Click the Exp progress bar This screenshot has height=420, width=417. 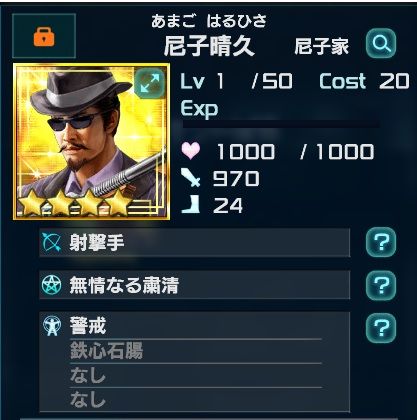click(281, 125)
